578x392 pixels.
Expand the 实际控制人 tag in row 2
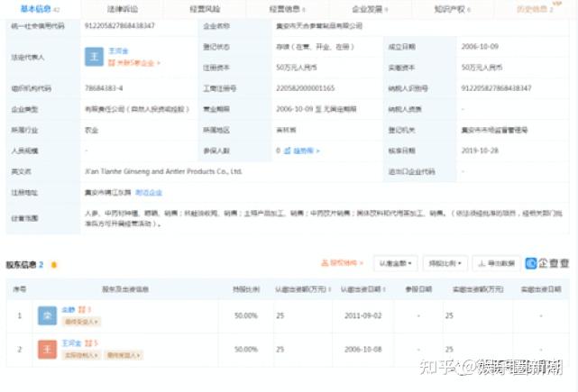coord(81,355)
